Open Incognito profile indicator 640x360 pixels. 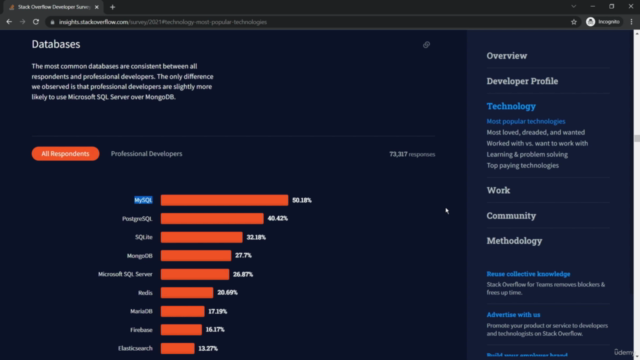click(x=603, y=22)
